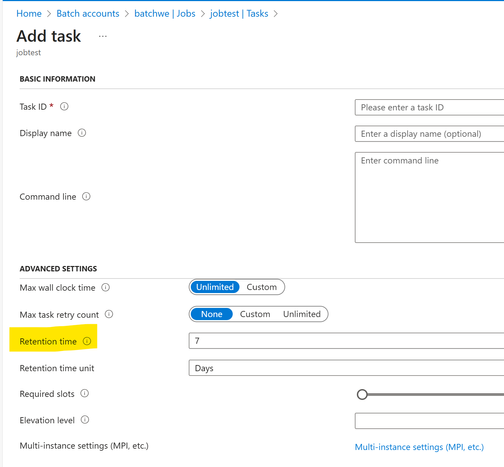Click the Command line info icon

[x=86, y=196]
